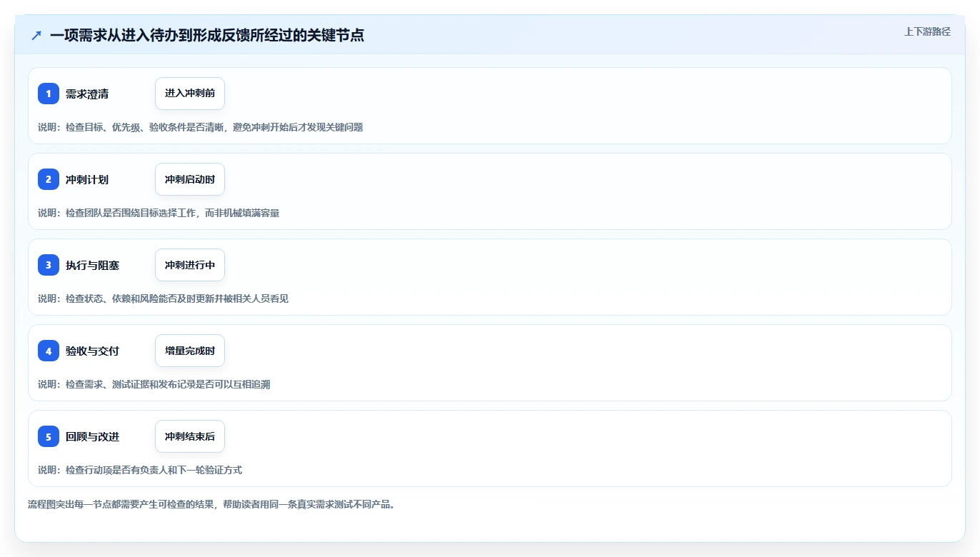Select the 验收与交付 step title
This screenshot has width=980, height=557.
pos(92,351)
